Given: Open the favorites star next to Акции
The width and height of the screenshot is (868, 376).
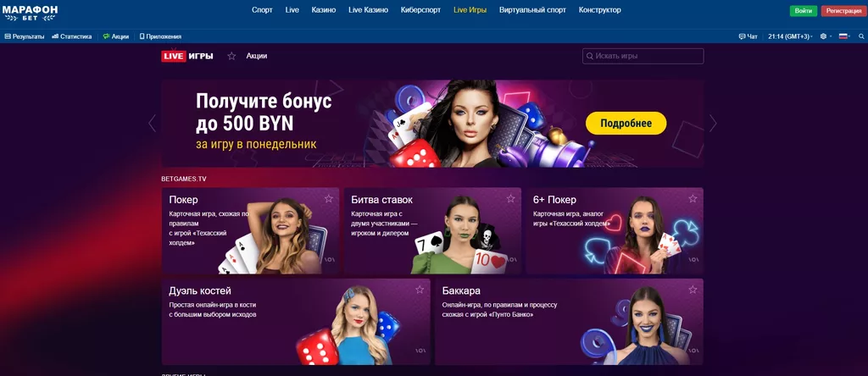Looking at the screenshot, I should [231, 56].
